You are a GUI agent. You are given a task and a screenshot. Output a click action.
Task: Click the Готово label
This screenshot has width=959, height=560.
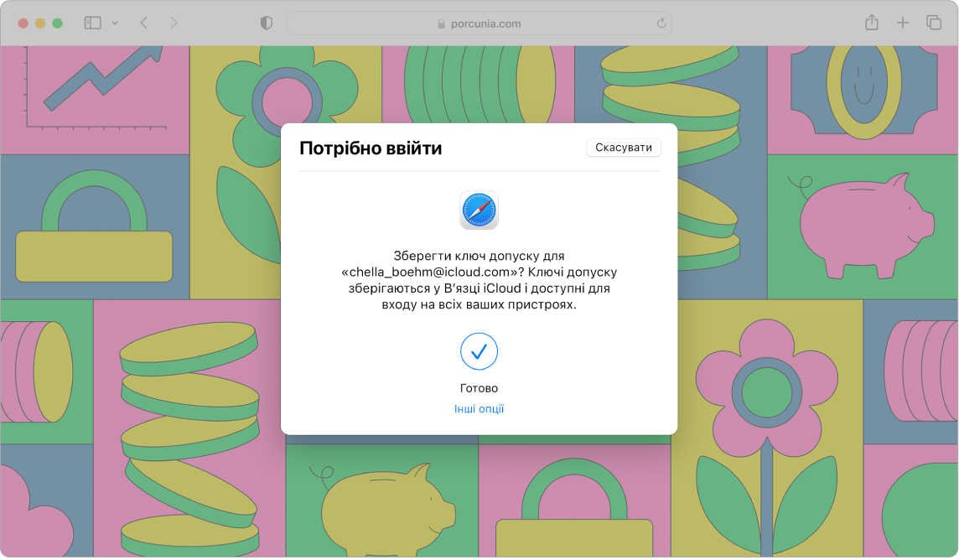(479, 388)
